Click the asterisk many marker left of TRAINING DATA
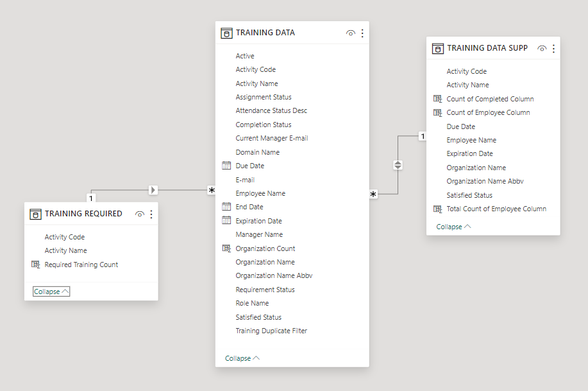The image size is (588, 391). (212, 190)
